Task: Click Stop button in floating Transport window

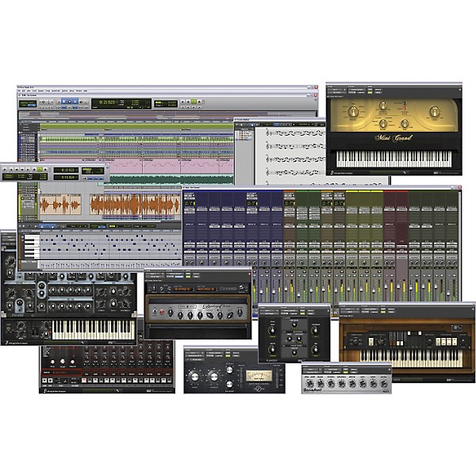Action: pos(34,170)
